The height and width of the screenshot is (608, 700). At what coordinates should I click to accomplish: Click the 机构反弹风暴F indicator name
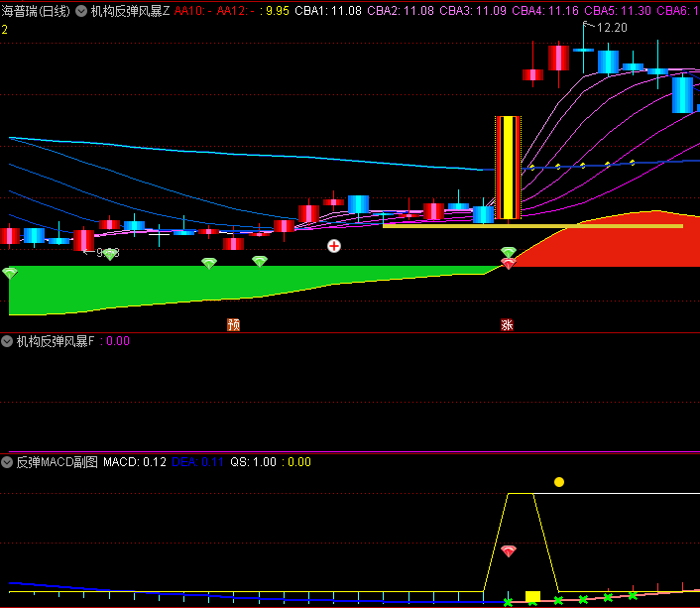(56, 341)
